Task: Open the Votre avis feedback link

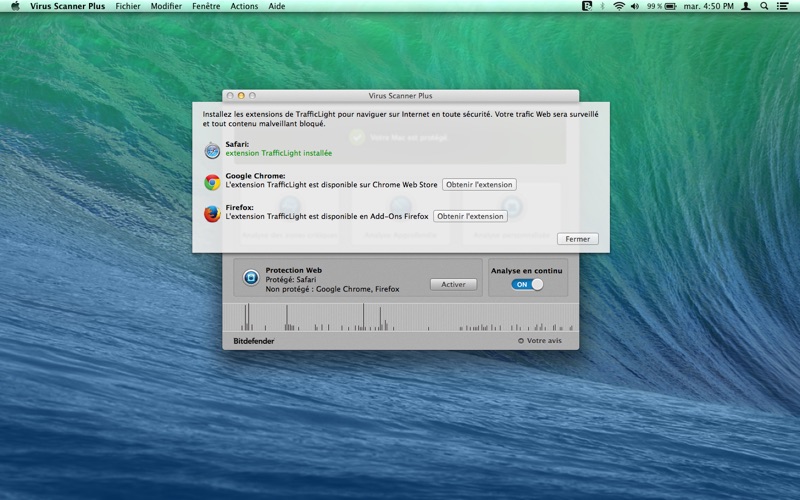Action: click(540, 340)
